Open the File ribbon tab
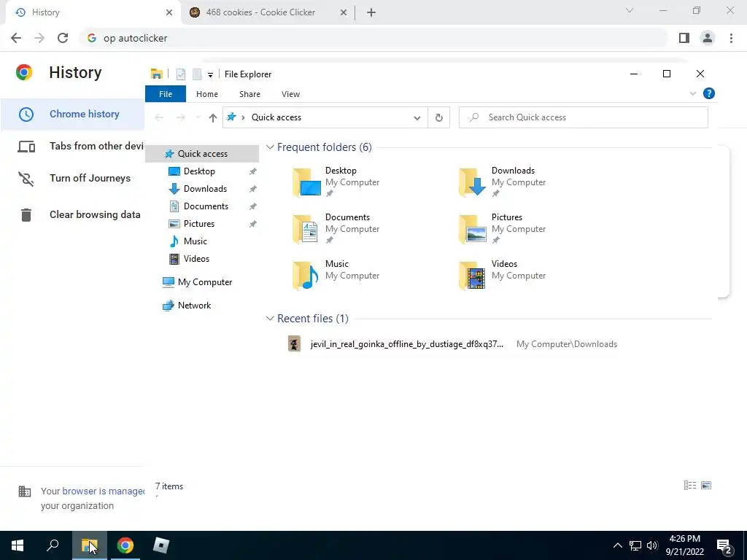 click(x=166, y=94)
